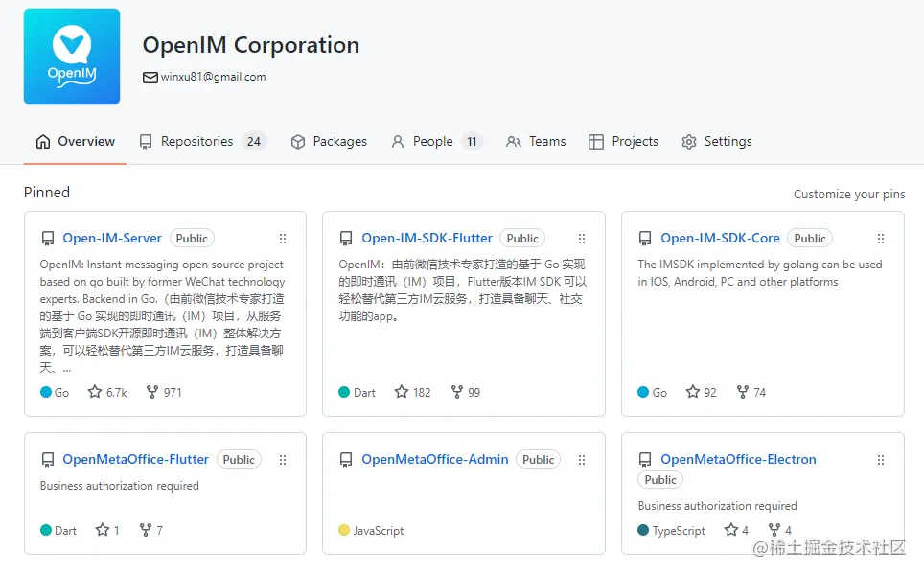The image size is (924, 575).
Task: Open the Open-IM-SDK-Core repository link
Action: (720, 238)
